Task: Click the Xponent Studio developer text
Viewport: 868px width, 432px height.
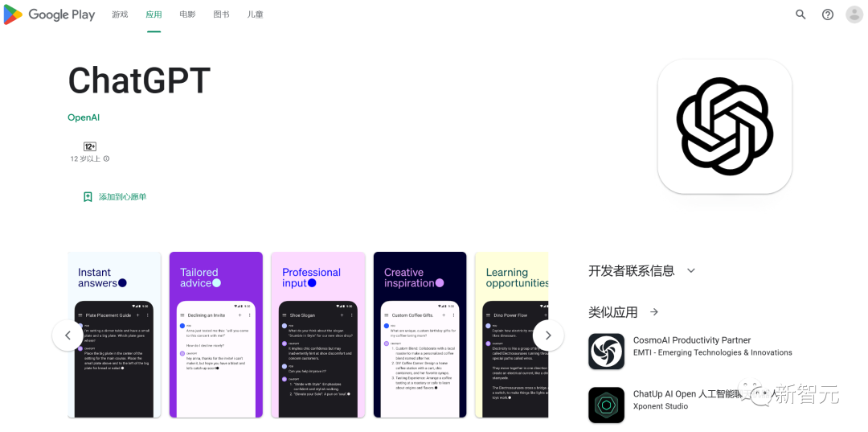Action: pyautogui.click(x=661, y=406)
